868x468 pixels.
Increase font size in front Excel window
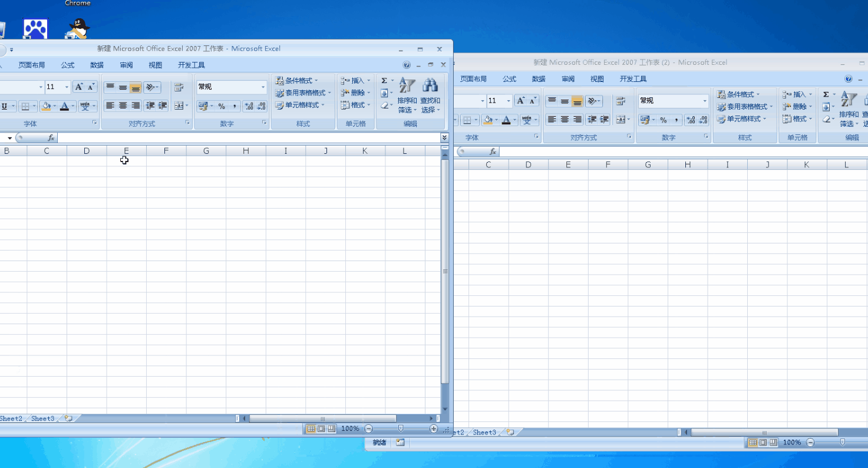(x=79, y=87)
